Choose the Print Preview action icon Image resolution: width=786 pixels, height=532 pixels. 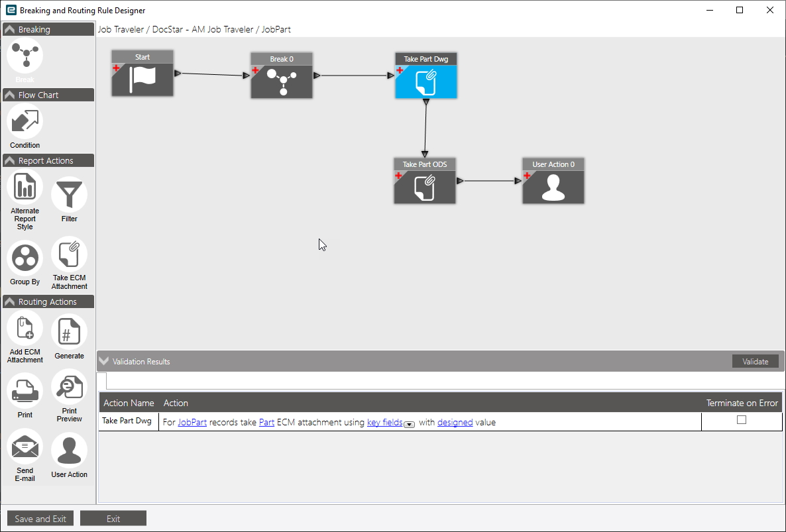[69, 387]
